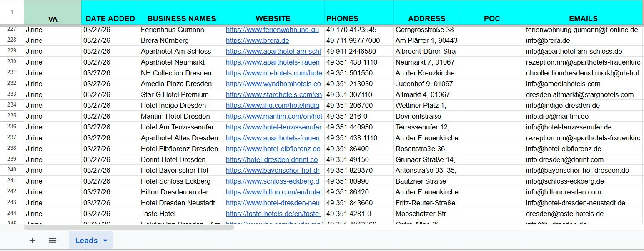Select the Hotel Bayerischer Hof cell
Screen dimensions: 644x251
[181, 170]
